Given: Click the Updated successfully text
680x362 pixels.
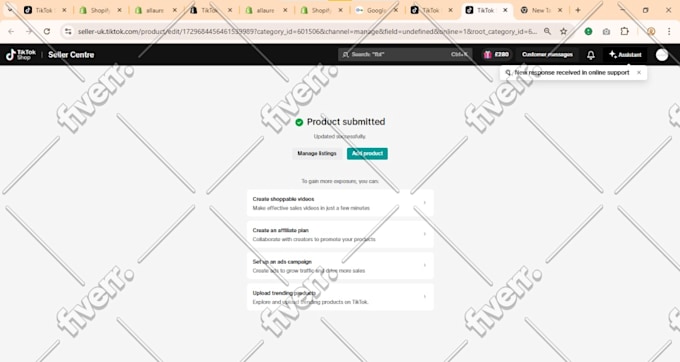Looking at the screenshot, I should pos(340,137).
